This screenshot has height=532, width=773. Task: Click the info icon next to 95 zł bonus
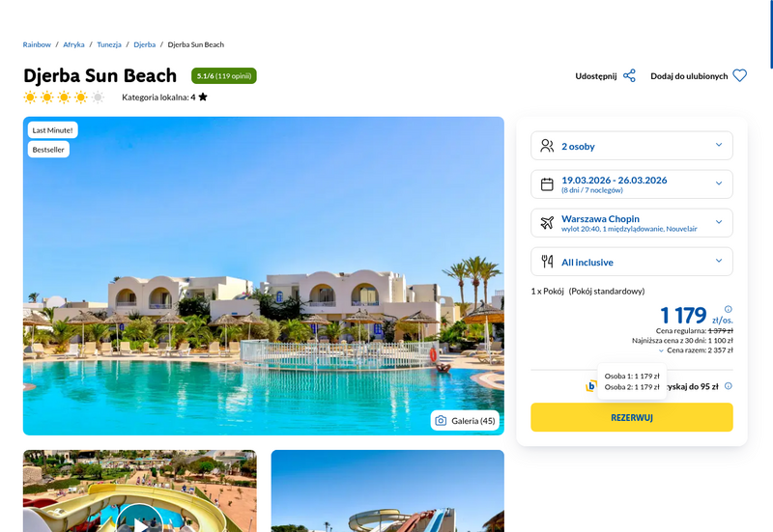[x=729, y=386]
